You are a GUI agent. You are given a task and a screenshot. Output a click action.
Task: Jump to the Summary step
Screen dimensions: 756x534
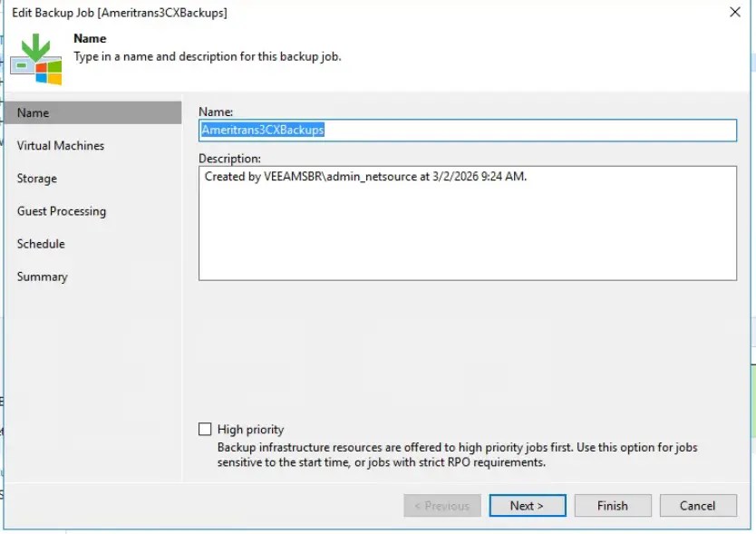tap(42, 277)
